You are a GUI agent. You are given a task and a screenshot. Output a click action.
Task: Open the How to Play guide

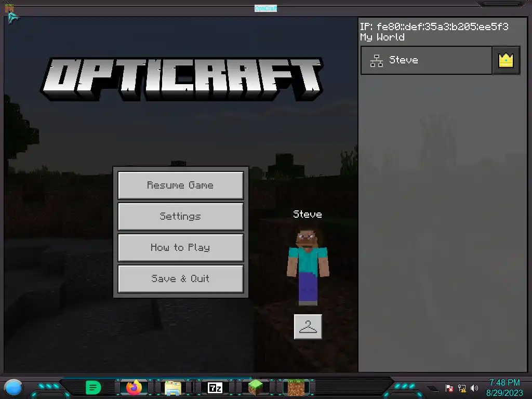coord(180,247)
